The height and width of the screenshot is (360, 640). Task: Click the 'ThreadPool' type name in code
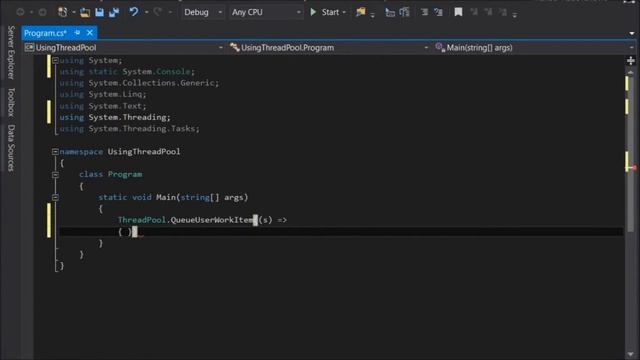(142, 220)
